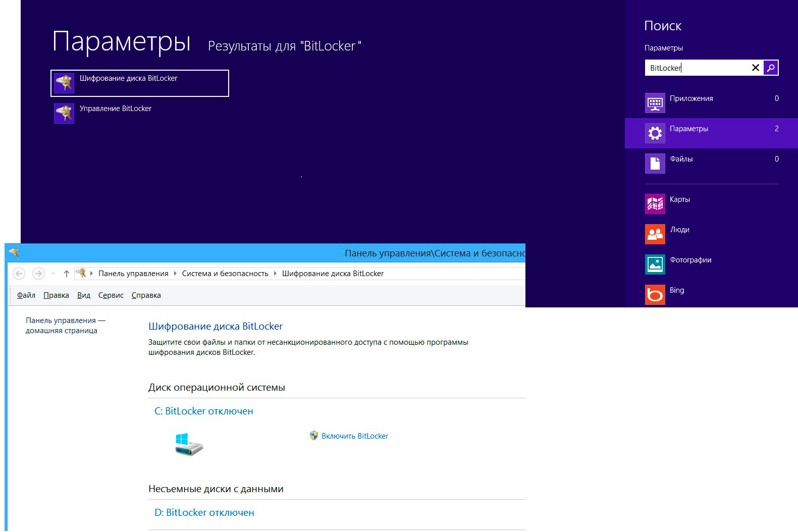Select the Apps search category
Image resolution: width=798 pixels, height=532 pixels.
point(690,99)
